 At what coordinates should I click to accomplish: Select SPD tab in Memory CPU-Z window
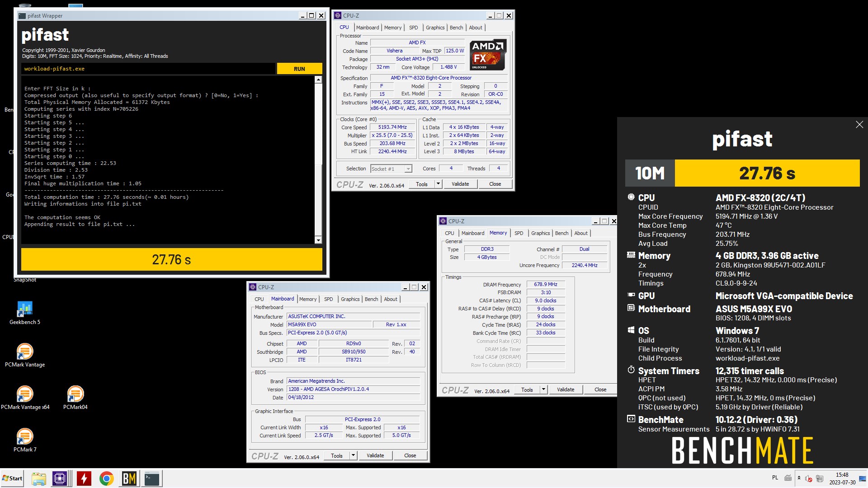point(519,233)
